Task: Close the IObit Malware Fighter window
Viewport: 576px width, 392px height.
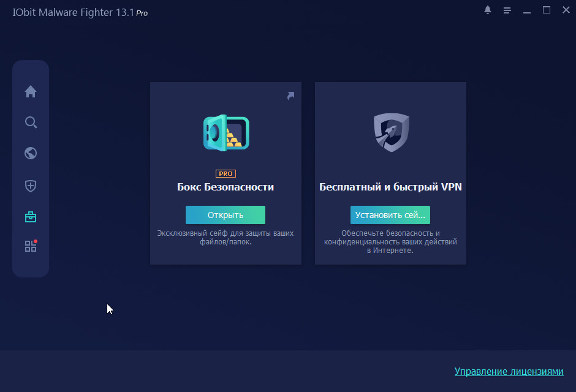Action: 566,10
